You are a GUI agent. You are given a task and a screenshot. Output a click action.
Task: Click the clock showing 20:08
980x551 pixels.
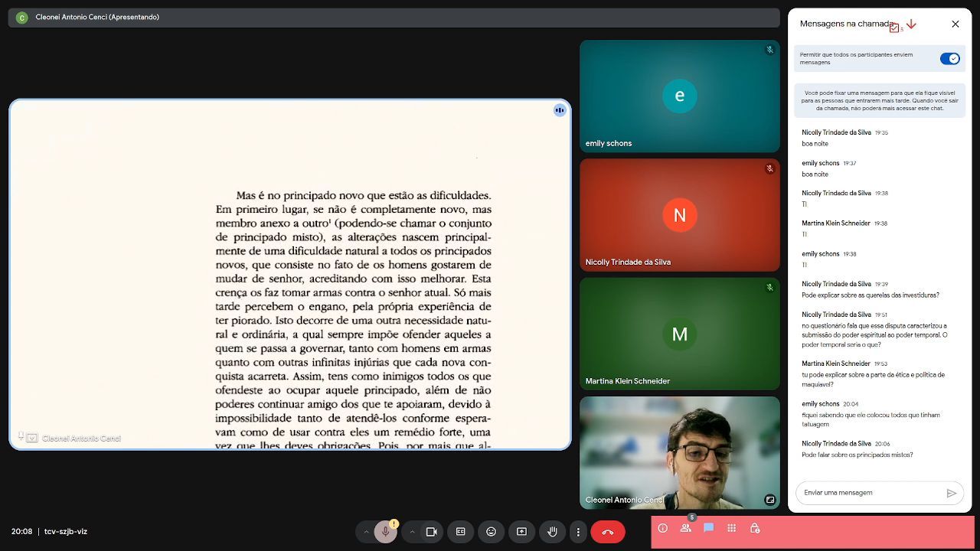(x=21, y=532)
